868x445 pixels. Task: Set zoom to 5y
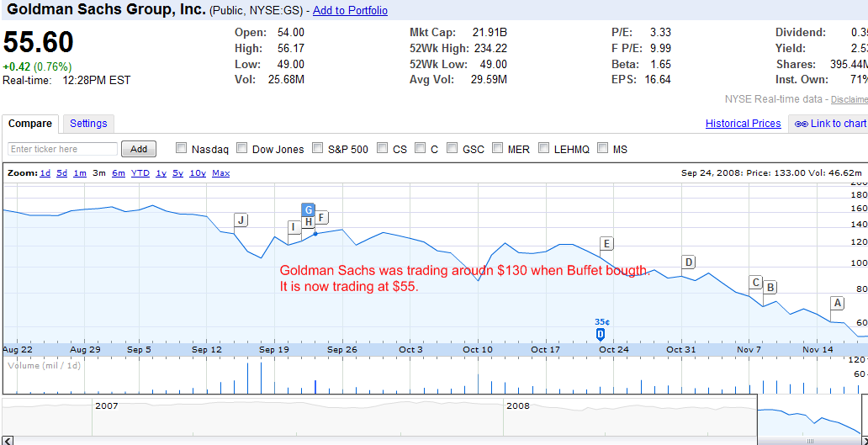177,173
